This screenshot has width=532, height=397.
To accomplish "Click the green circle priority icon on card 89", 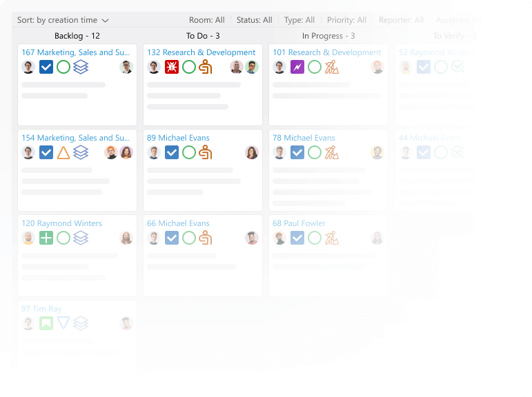I will point(189,152).
